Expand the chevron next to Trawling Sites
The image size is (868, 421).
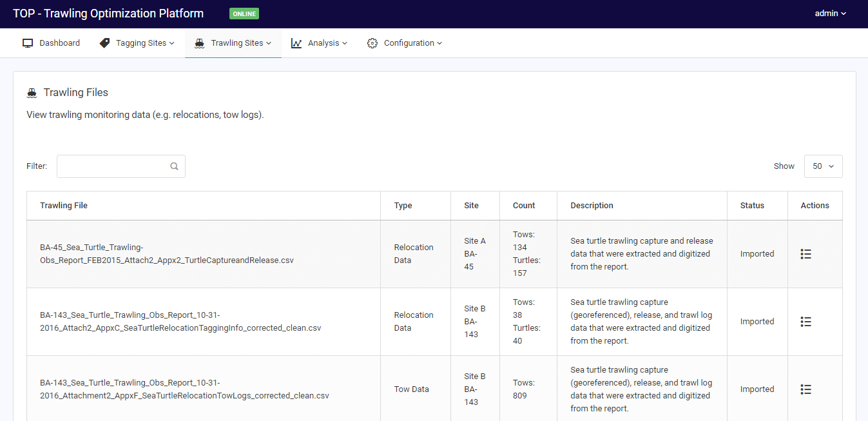(269, 43)
